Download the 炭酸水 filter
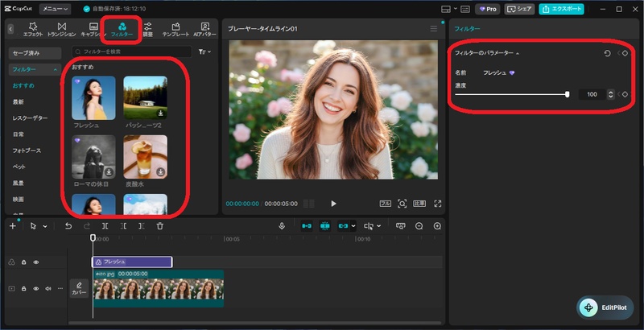The image size is (644, 330). [x=160, y=172]
